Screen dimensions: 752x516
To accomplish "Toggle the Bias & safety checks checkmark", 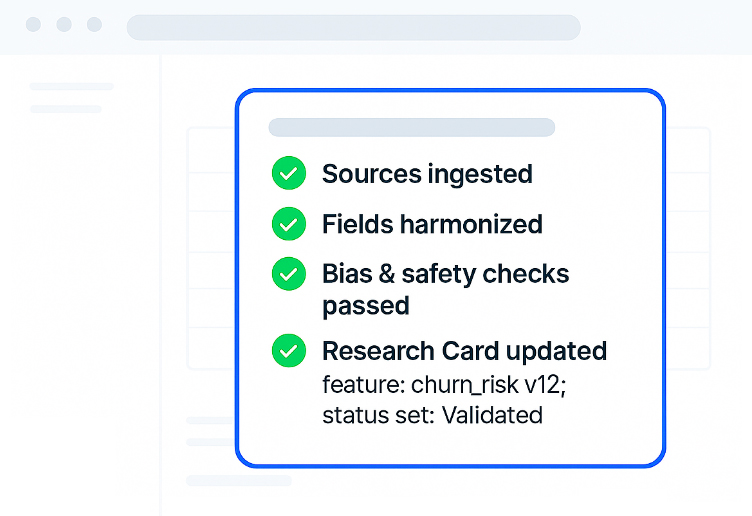I will point(289,274).
